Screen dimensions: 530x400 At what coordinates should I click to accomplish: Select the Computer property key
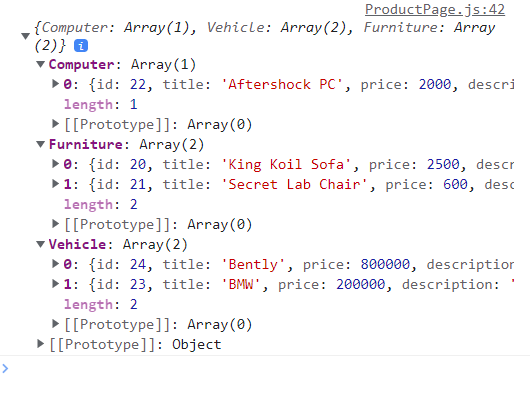coord(81,64)
